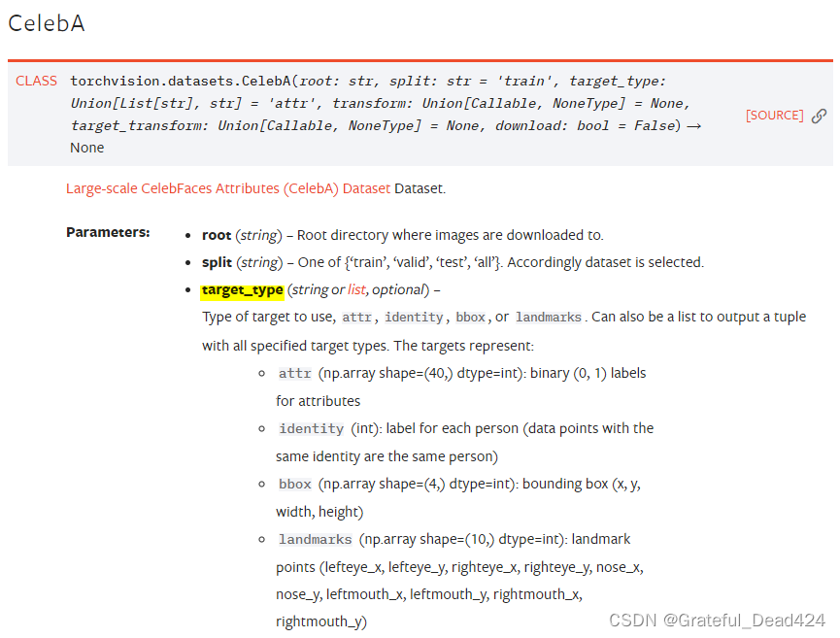Click the permalink chain icon

pyautogui.click(x=819, y=116)
